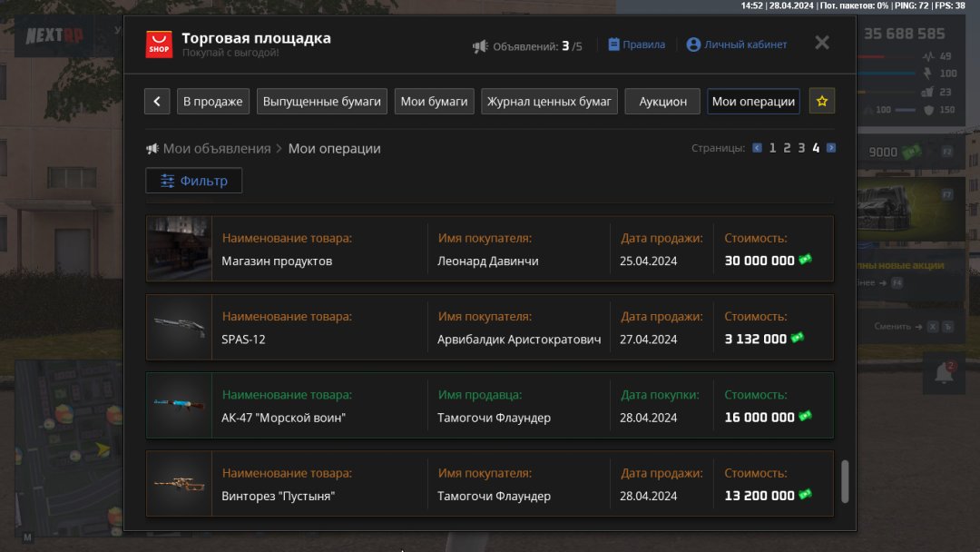Click the cash icon beside 3 132 000
The height and width of the screenshot is (552, 980).
tap(798, 338)
